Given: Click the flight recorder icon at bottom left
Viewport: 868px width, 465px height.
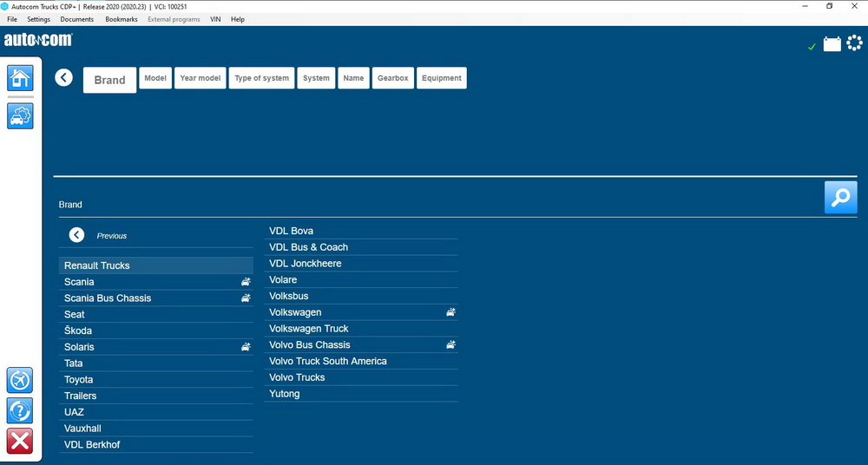Looking at the screenshot, I should coord(20,380).
